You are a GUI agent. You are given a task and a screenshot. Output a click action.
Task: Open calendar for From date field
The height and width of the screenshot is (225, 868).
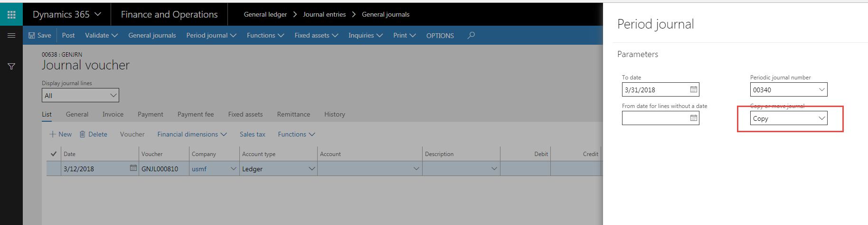693,118
